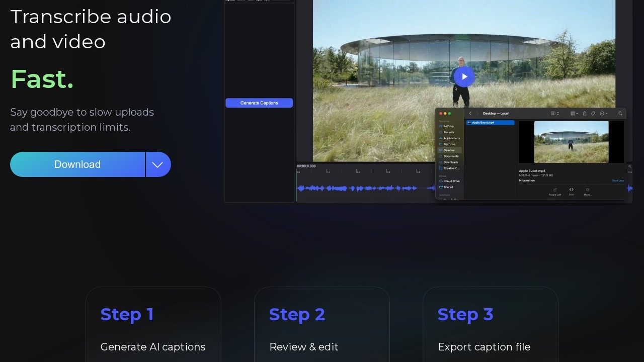
Task: Click the Finder search magnifier icon
Action: (x=620, y=114)
